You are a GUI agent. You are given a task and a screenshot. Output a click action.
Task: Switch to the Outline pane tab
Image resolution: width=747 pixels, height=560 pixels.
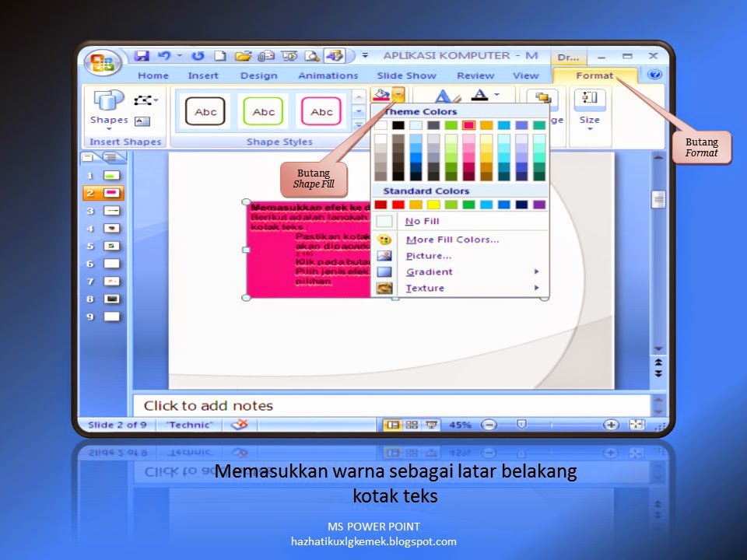(110, 157)
